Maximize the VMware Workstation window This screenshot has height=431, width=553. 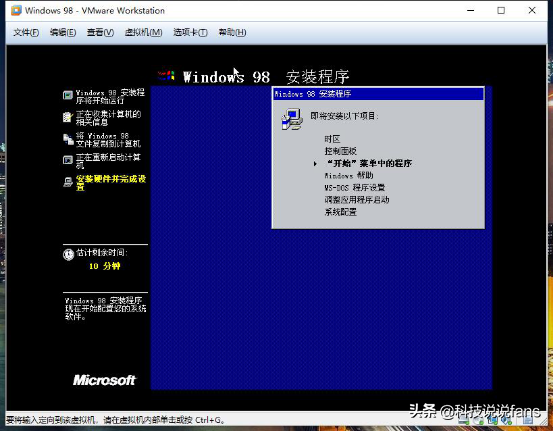coord(501,11)
